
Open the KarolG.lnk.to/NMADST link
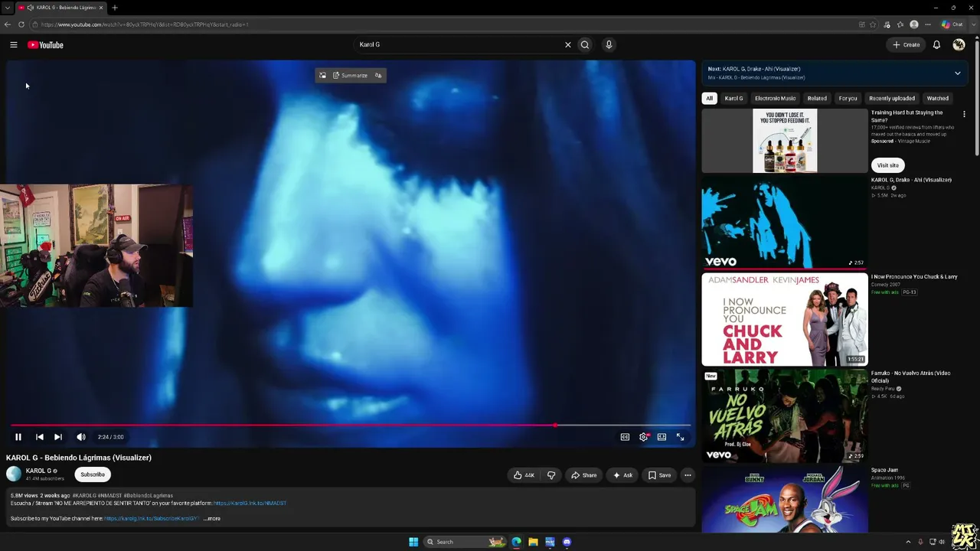click(250, 504)
